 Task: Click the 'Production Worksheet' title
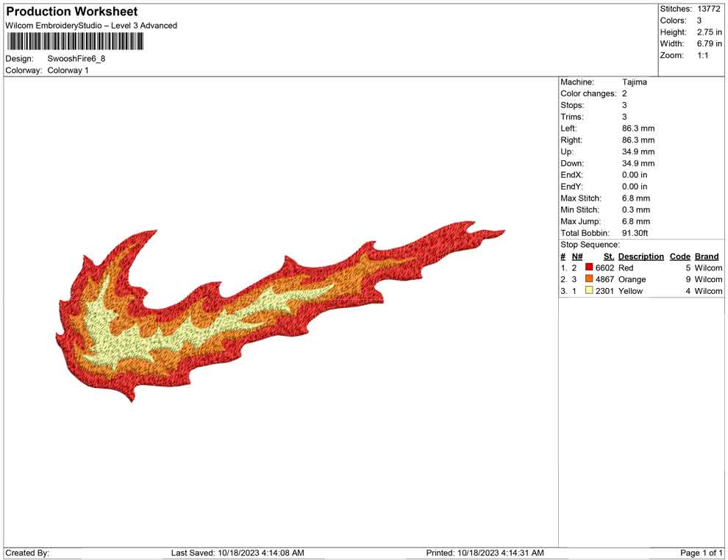click(x=72, y=11)
